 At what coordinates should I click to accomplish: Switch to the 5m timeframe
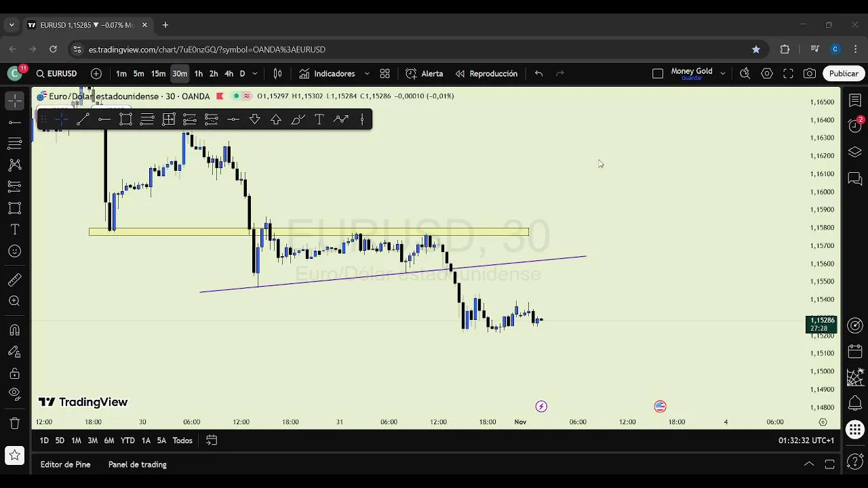click(x=138, y=73)
